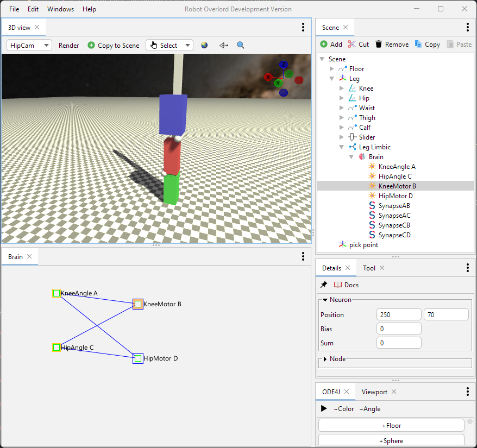477x448 pixels.
Task: Open the File menu
Action: 14,9
